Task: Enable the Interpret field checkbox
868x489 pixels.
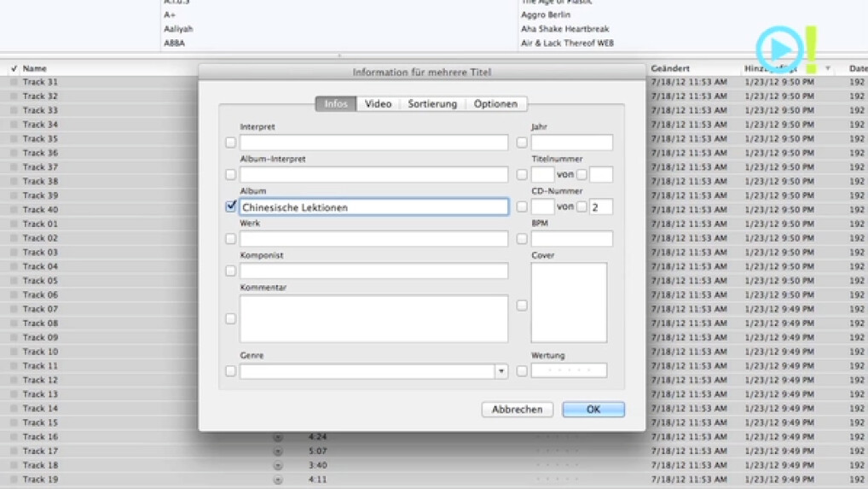Action: click(231, 143)
